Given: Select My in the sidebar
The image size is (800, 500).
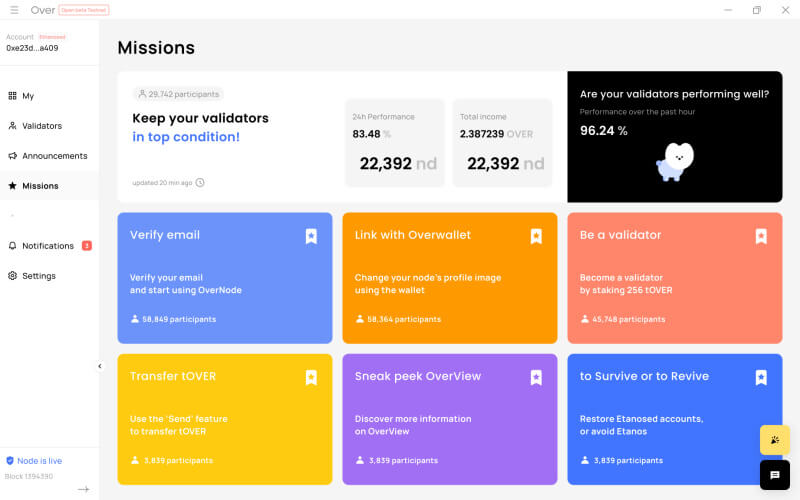Looking at the screenshot, I should (x=27, y=96).
